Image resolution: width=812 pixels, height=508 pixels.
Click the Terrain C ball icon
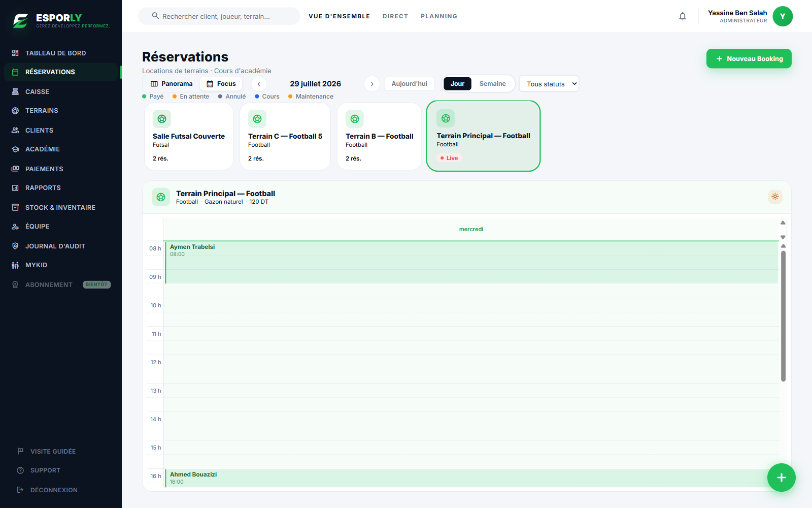click(x=257, y=119)
